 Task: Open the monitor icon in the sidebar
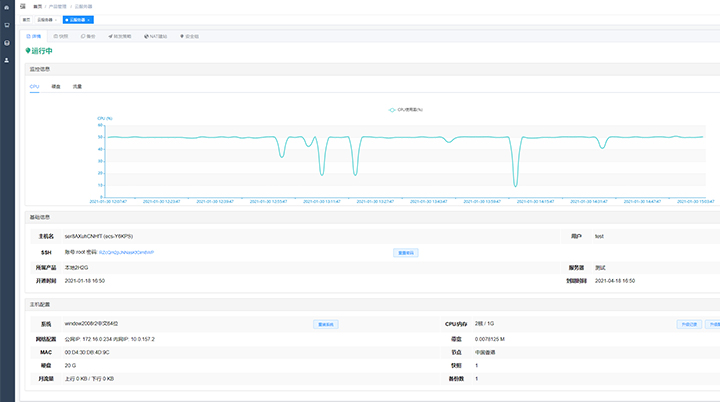point(8,25)
